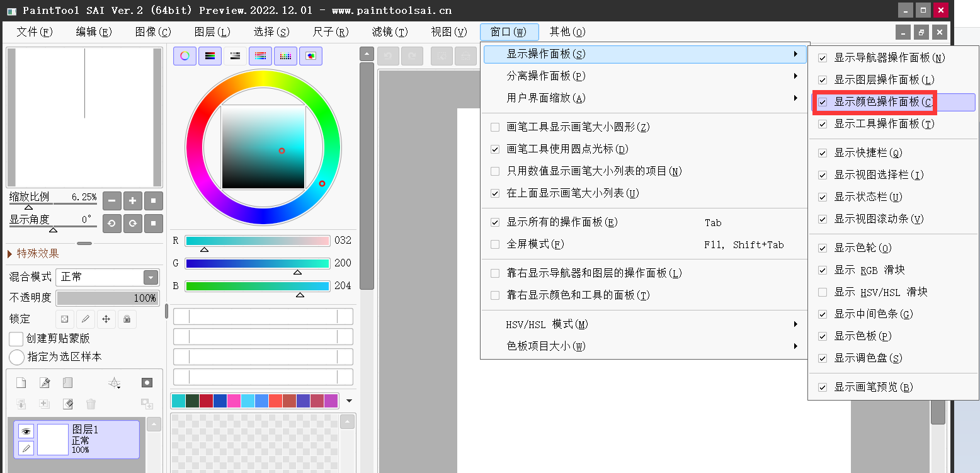Click the lock moving arrows icon

point(106,319)
